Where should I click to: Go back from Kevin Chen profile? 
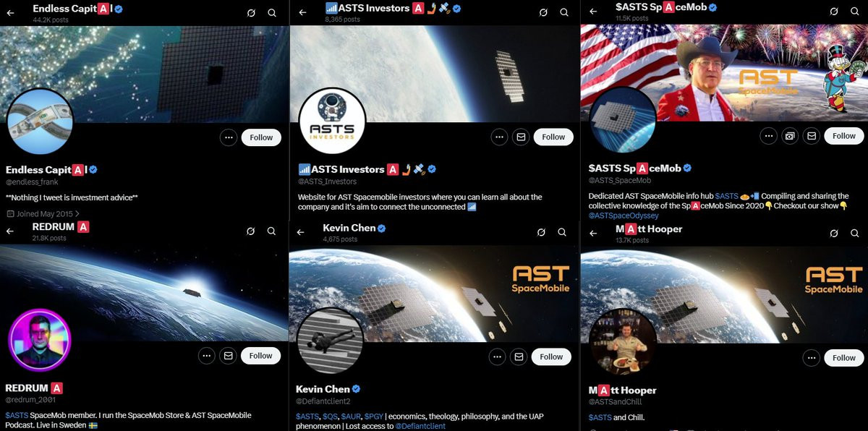pos(302,233)
